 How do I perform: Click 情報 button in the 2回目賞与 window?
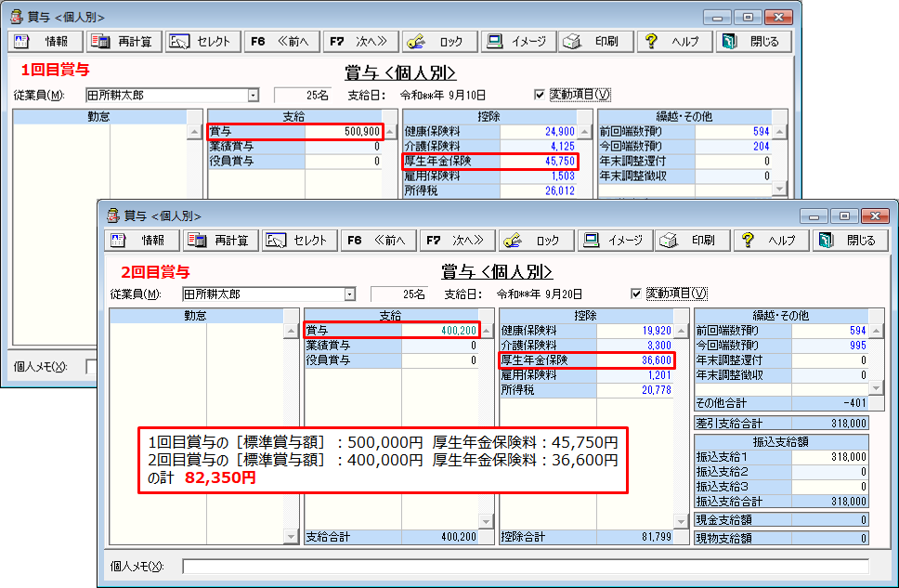pos(143,241)
